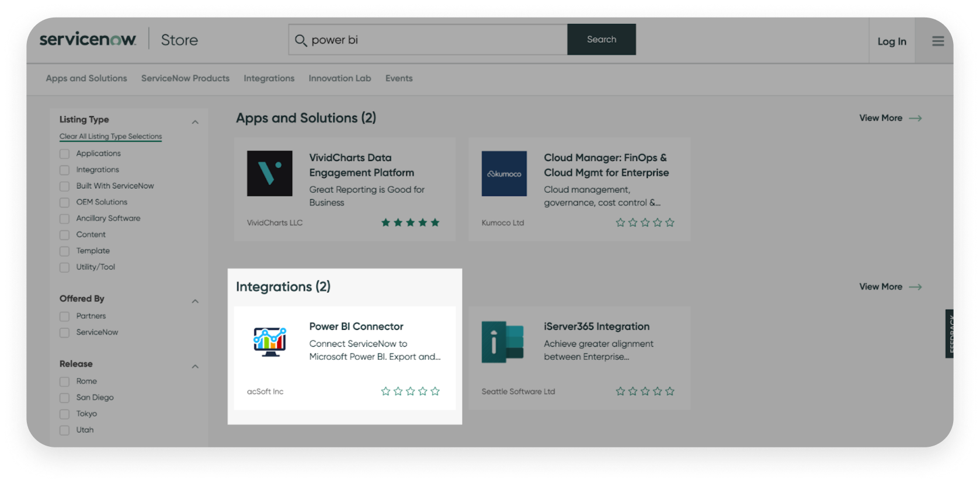Click the acSoft Inc vendor name
The image size is (980, 483).
tap(265, 392)
